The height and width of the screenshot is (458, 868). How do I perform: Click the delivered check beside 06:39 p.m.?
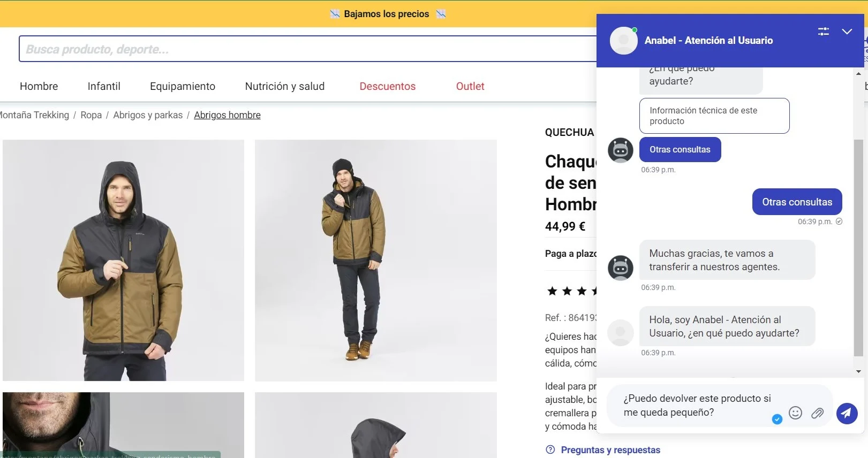839,222
